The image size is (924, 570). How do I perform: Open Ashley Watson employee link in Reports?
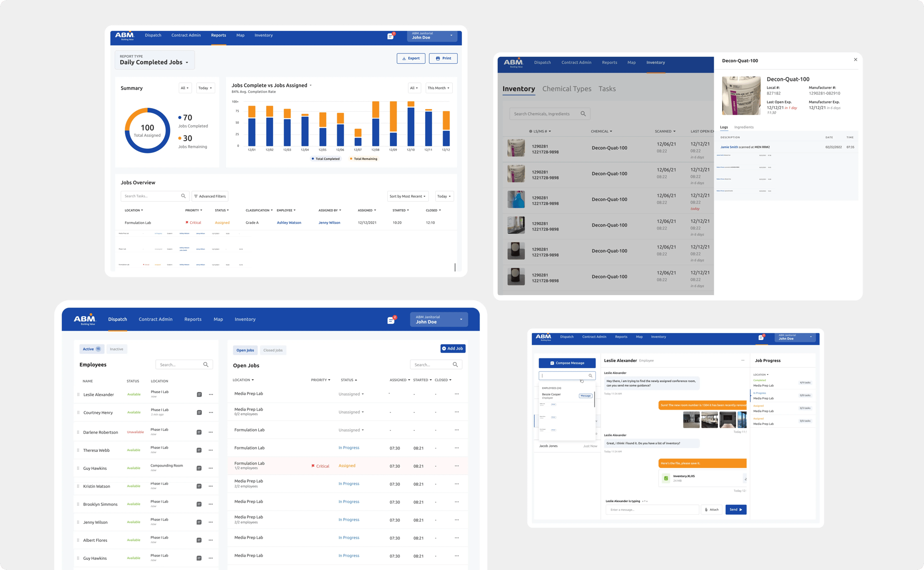289,223
